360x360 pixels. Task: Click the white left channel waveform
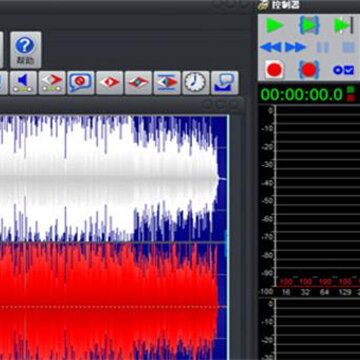click(110, 178)
